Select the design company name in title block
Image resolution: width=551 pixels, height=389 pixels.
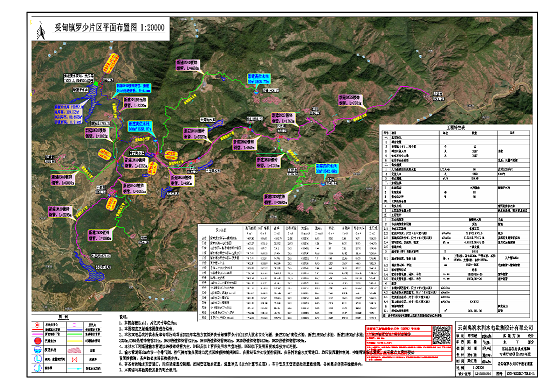tap(495, 327)
